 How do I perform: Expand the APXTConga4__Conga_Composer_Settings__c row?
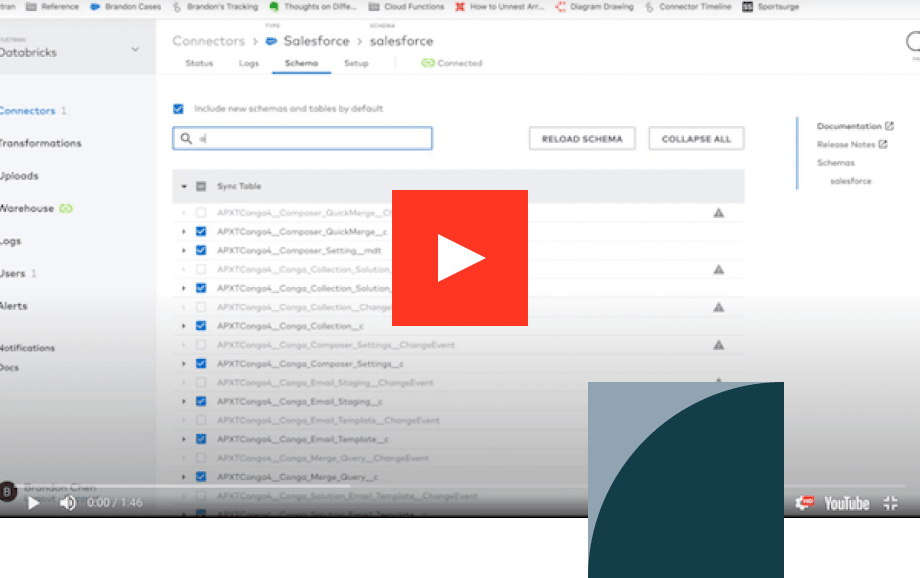[184, 364]
